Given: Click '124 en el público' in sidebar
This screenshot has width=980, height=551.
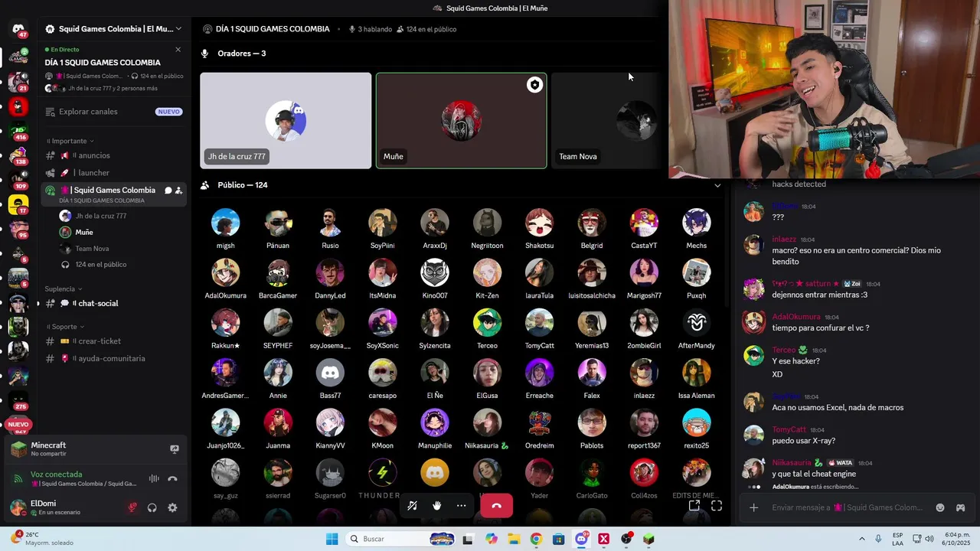Looking at the screenshot, I should point(101,265).
